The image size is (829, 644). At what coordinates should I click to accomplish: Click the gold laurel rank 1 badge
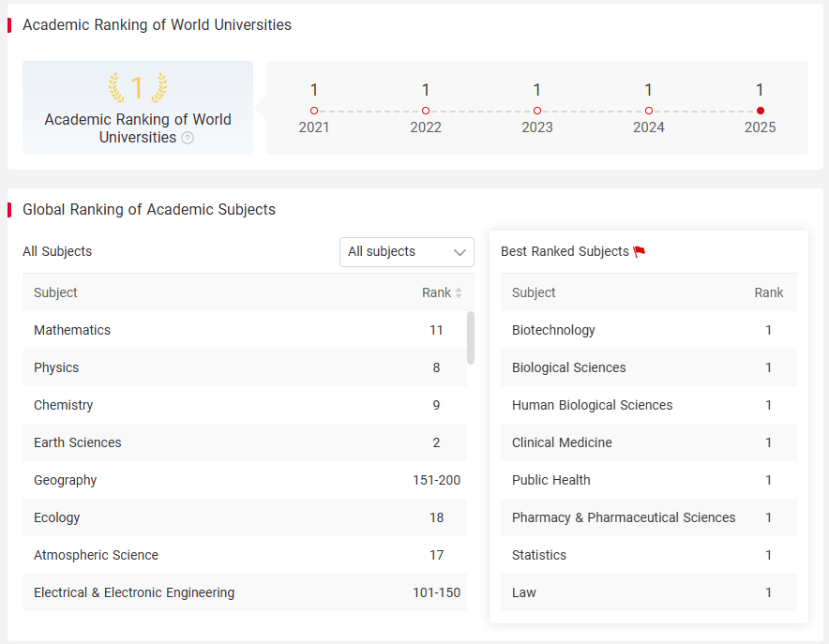[138, 87]
